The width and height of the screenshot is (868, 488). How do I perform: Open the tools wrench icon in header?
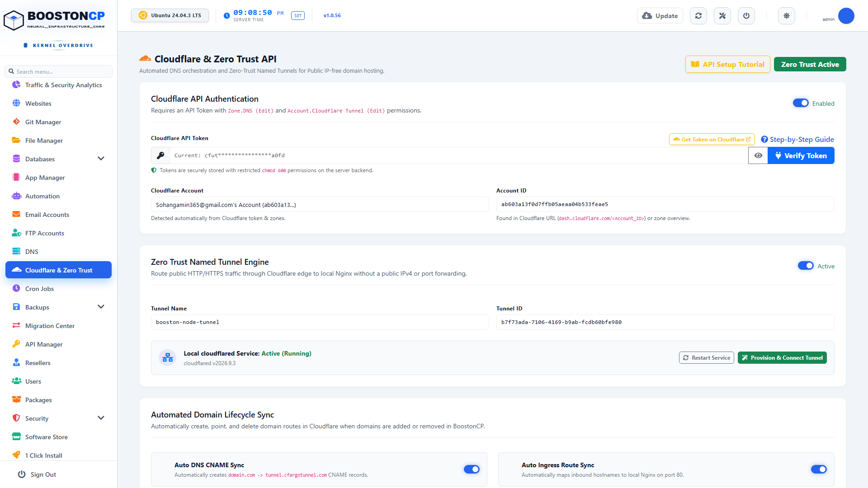pyautogui.click(x=722, y=16)
